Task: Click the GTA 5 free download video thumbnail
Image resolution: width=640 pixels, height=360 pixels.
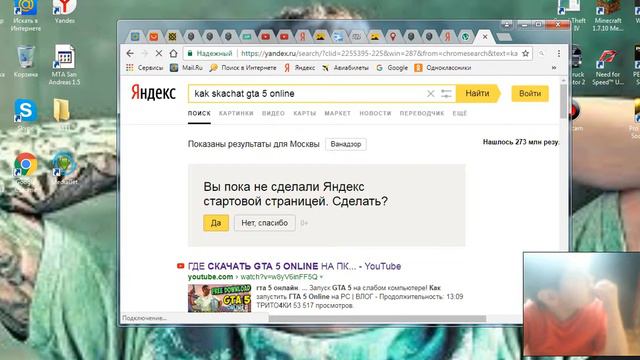Action: coord(219,298)
